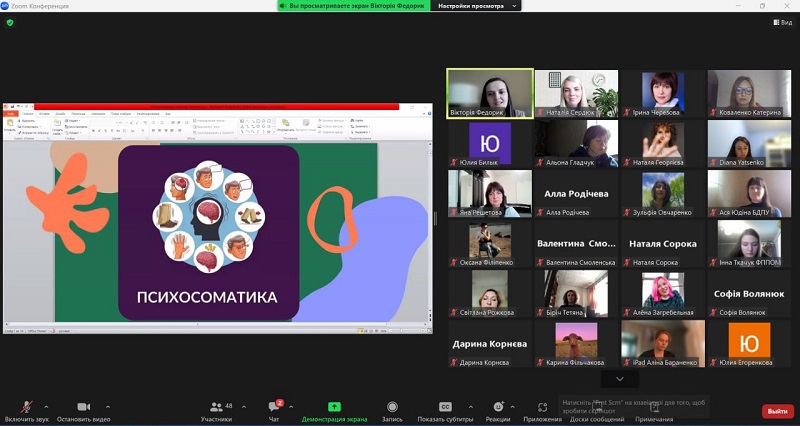Open the Участники participants panel
The width and height of the screenshot is (800, 426).
[x=216, y=409]
